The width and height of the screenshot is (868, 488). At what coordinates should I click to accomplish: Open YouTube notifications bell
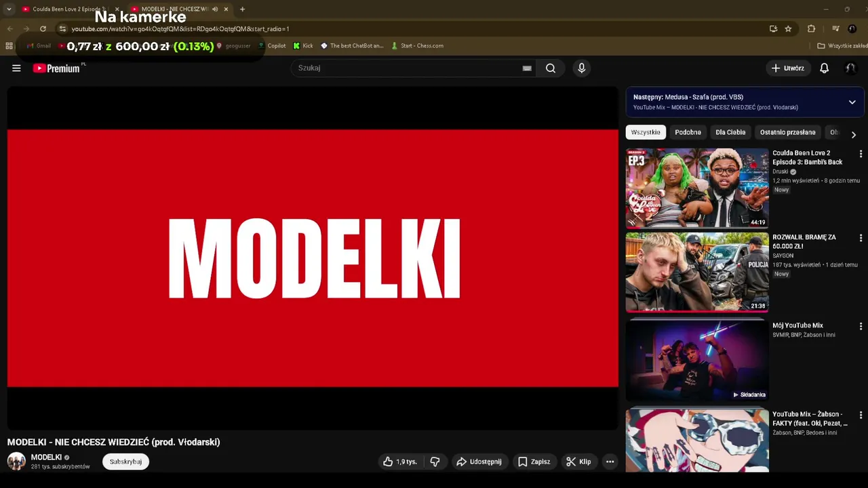824,68
